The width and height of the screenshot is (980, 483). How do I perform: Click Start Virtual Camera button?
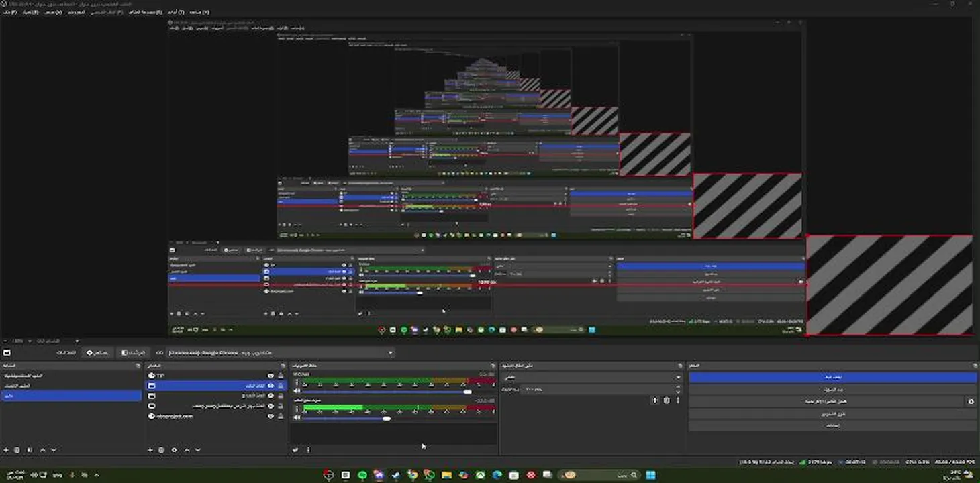pyautogui.click(x=827, y=401)
